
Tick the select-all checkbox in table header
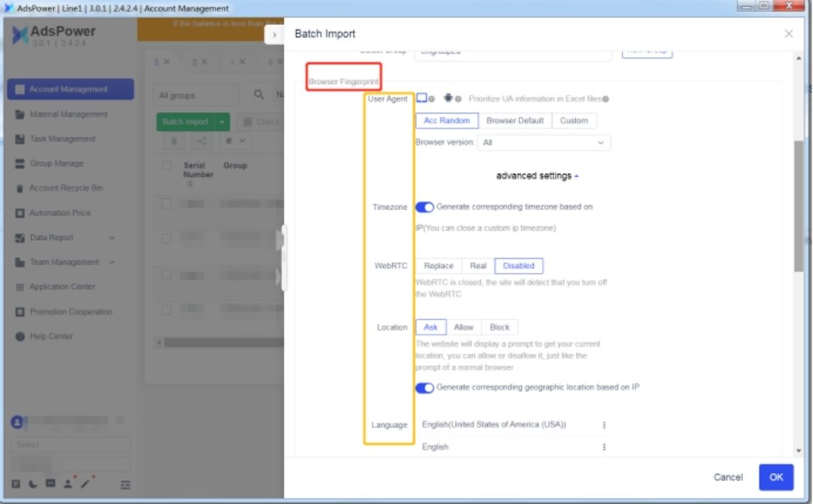point(166,165)
